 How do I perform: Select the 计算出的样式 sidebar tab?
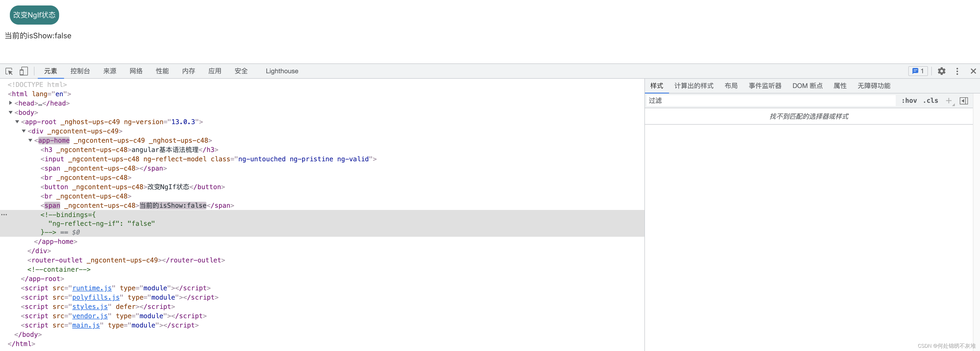694,86
